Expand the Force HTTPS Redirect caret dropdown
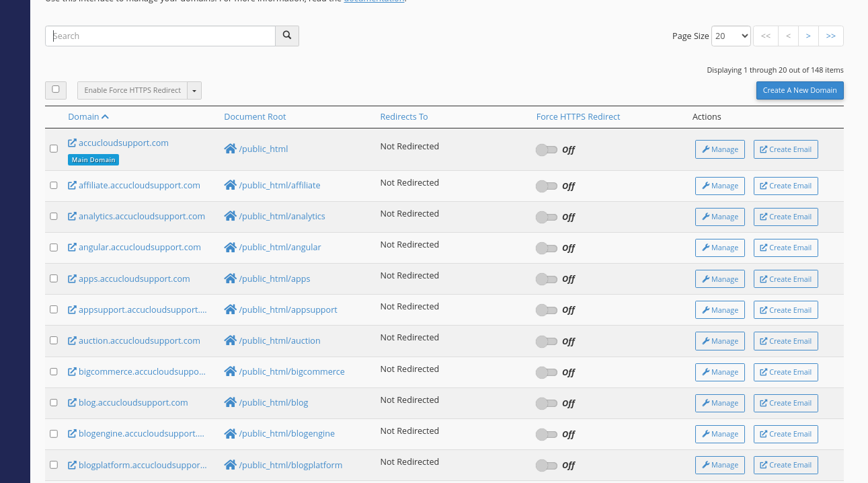 point(194,91)
